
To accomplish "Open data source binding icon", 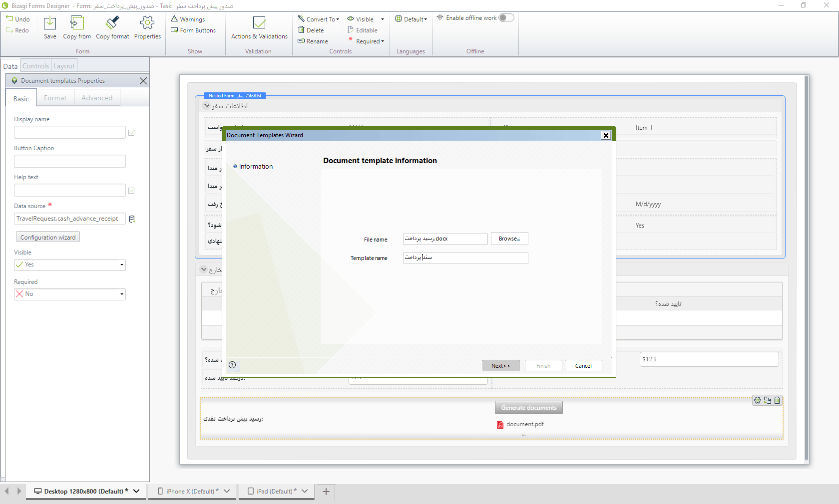I will (x=132, y=219).
